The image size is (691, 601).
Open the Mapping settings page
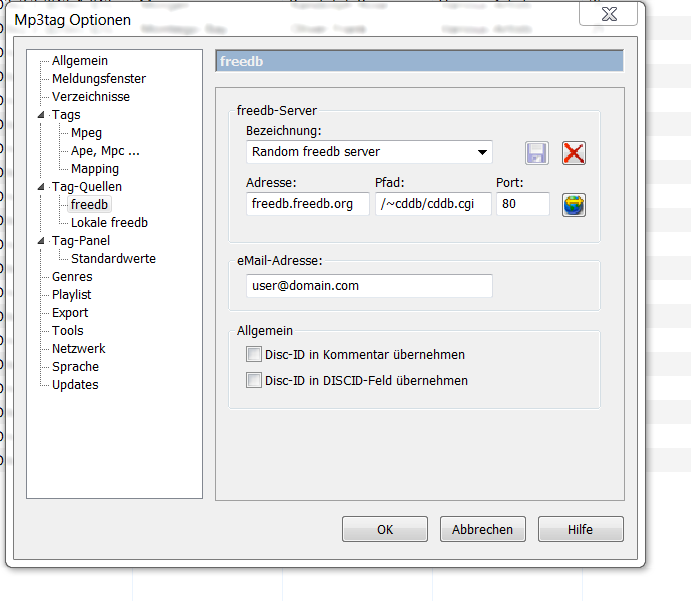click(95, 169)
